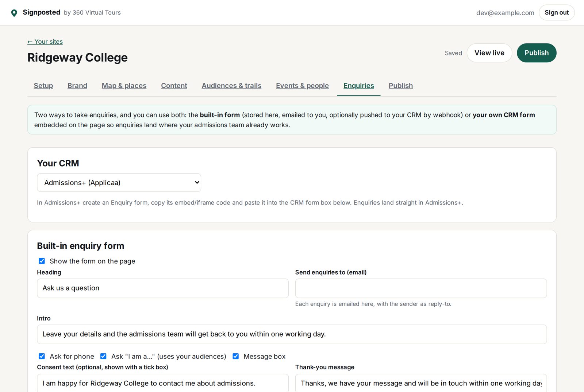The image size is (584, 392).
Task: Click the "by 360 Virtual Tours" header text
Action: (x=92, y=13)
